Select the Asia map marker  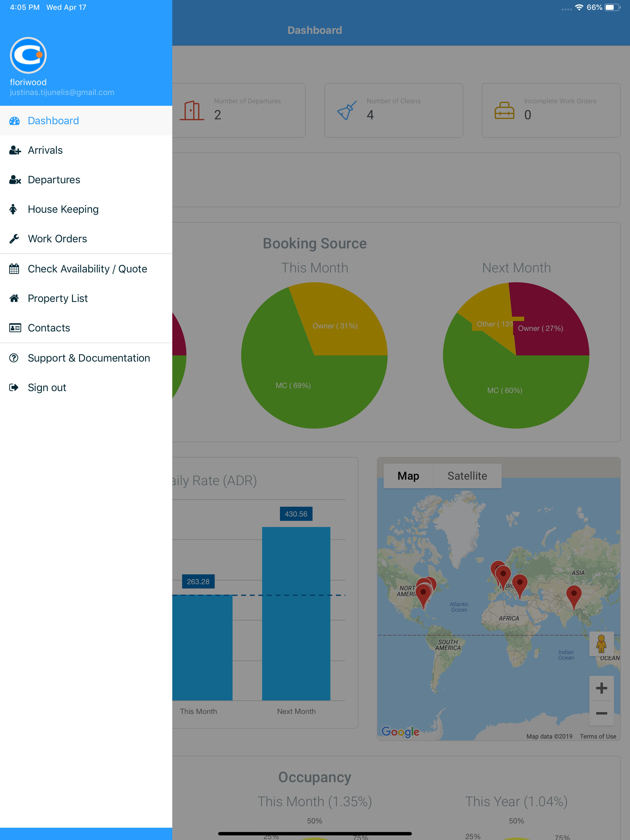pos(574,597)
